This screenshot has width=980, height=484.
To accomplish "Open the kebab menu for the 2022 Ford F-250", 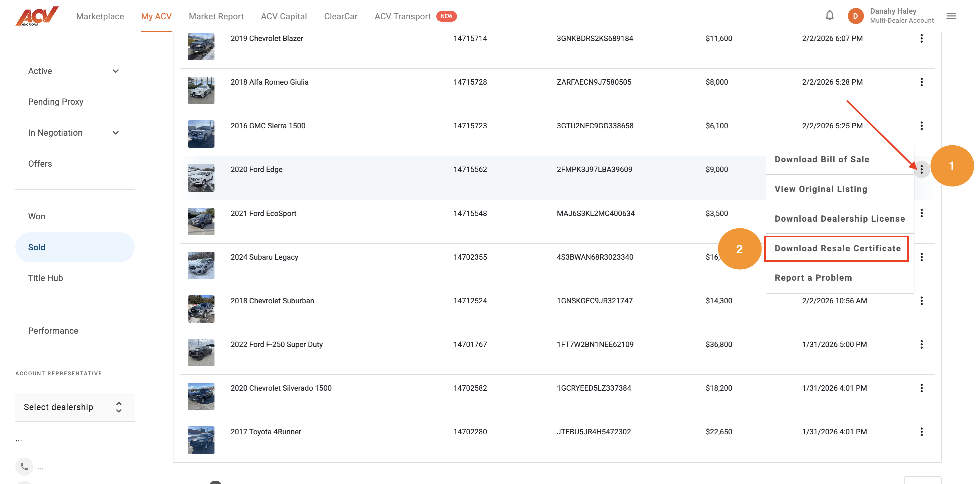I will [921, 344].
